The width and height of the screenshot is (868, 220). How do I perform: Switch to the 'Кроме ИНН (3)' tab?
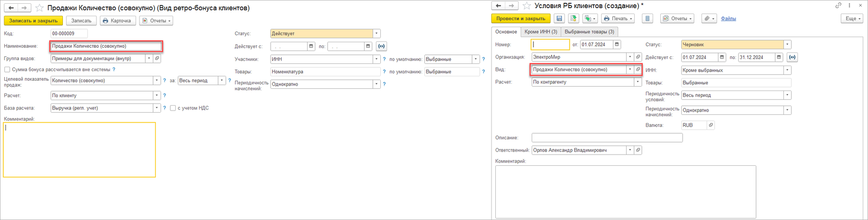click(x=541, y=31)
